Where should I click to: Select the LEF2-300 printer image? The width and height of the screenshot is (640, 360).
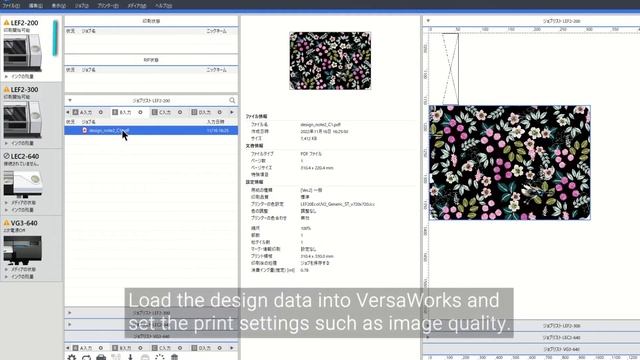coord(22,120)
